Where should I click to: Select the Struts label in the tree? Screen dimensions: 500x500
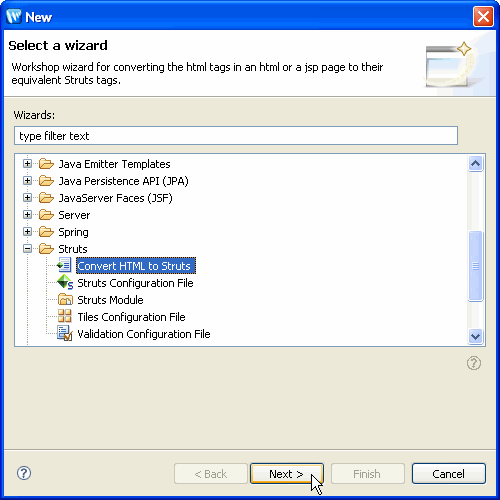[x=73, y=249]
